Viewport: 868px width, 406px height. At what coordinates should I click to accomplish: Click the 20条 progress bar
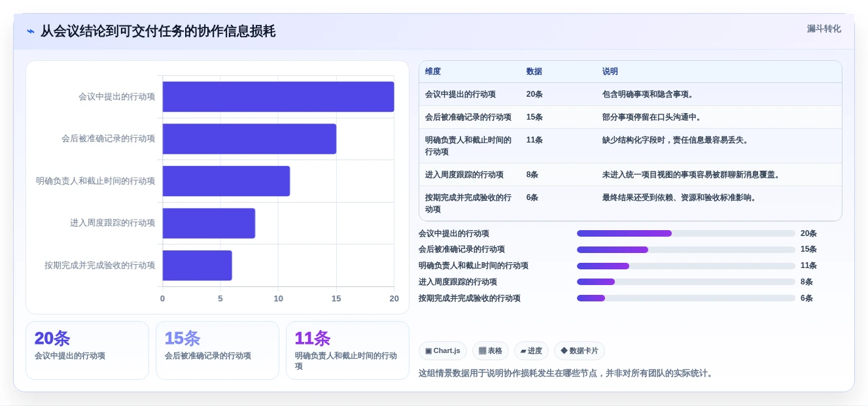(x=686, y=233)
